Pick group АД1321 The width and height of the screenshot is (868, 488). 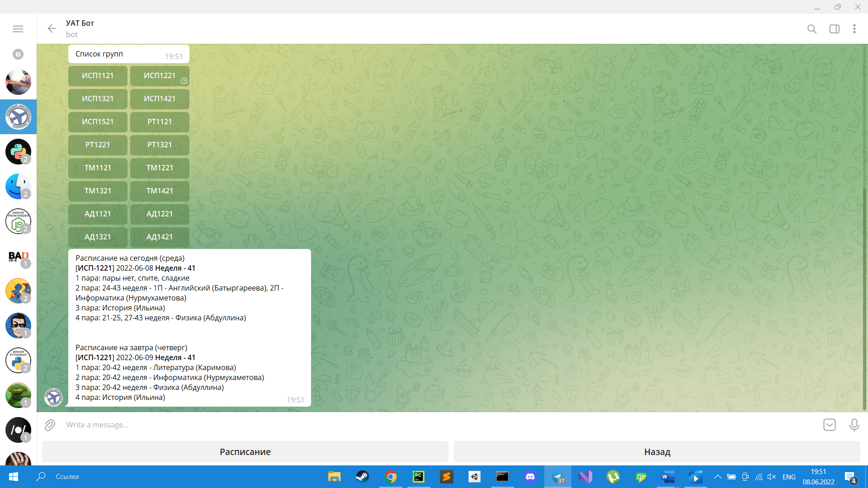[x=98, y=237]
